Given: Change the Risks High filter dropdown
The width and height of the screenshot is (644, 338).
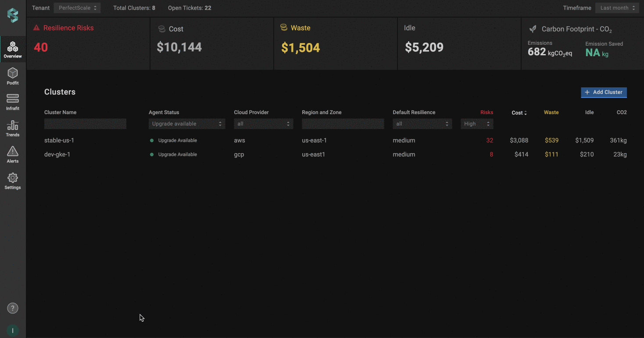Looking at the screenshot, I should tap(477, 124).
